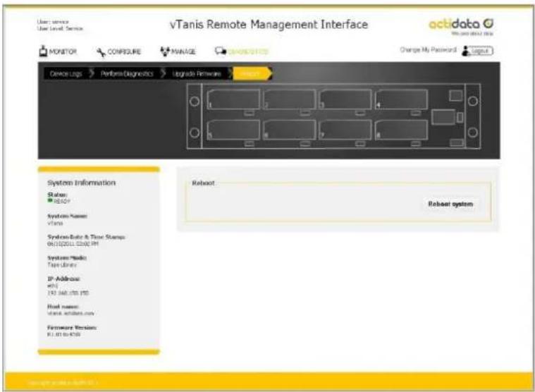This screenshot has width=535, height=392.
Task: Select the highlighted yellow Reboot tab
Action: (x=252, y=73)
